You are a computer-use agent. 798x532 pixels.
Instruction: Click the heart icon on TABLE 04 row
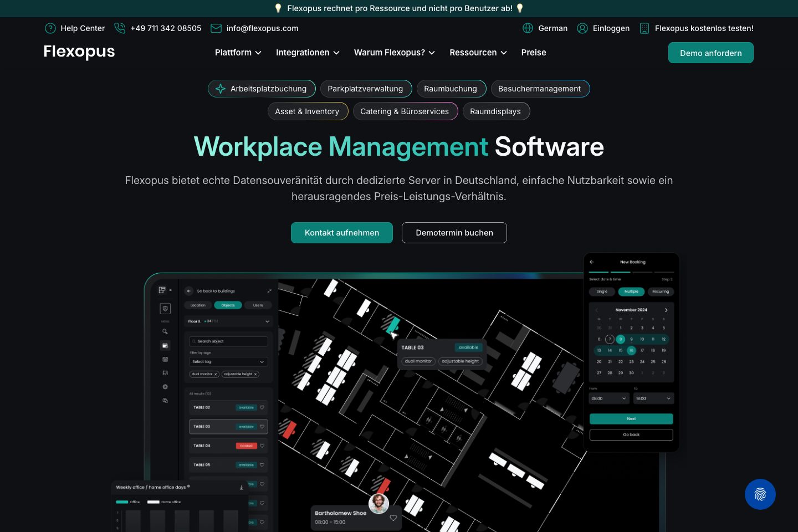(x=262, y=446)
